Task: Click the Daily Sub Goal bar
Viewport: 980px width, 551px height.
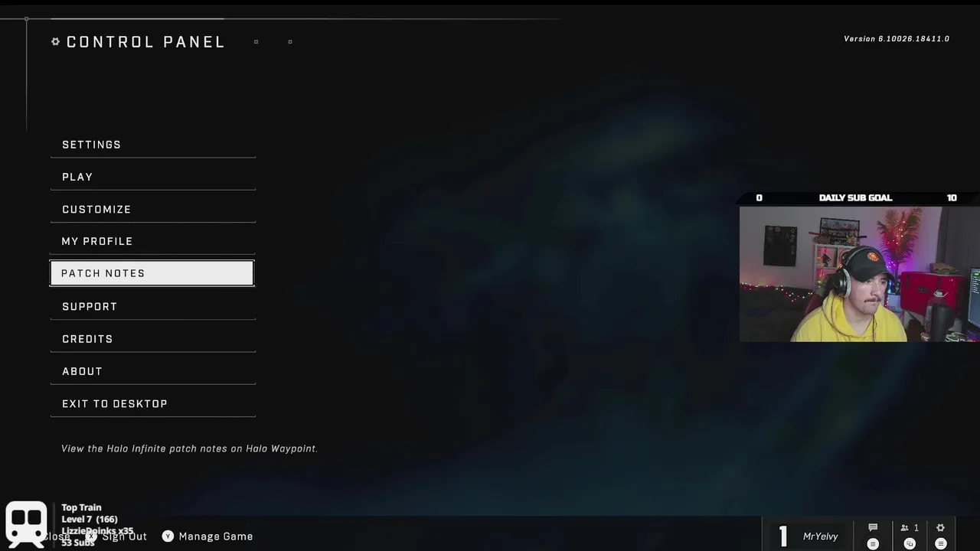Action: click(x=857, y=197)
